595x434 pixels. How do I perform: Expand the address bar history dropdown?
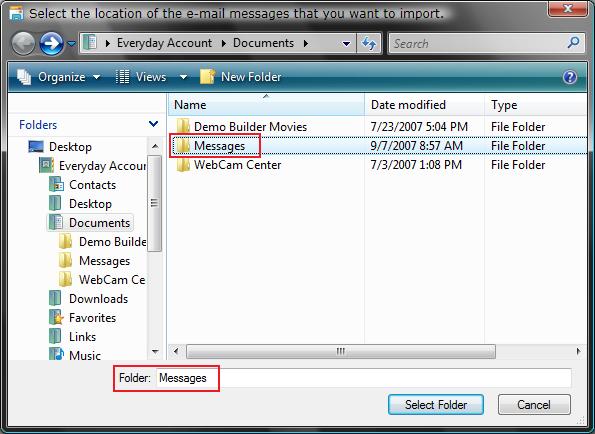pos(346,44)
